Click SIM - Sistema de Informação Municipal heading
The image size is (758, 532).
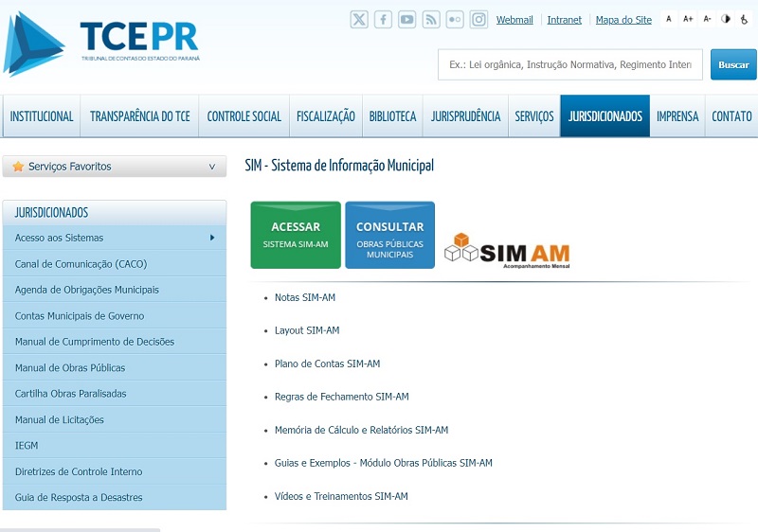click(x=339, y=166)
